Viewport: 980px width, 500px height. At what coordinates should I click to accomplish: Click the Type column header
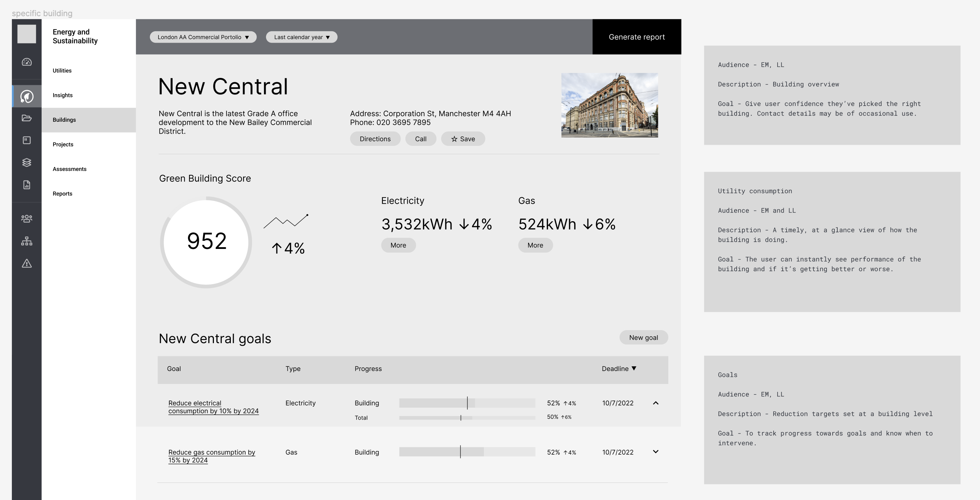coord(293,369)
